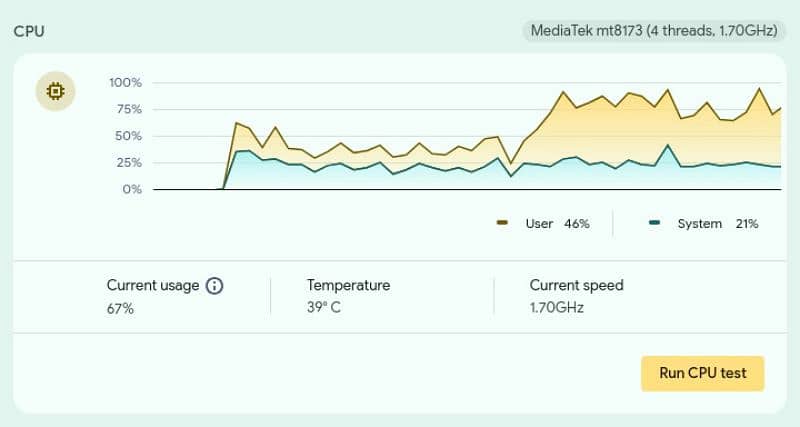Click the Temperature label
This screenshot has width=800, height=427.
tap(348, 286)
